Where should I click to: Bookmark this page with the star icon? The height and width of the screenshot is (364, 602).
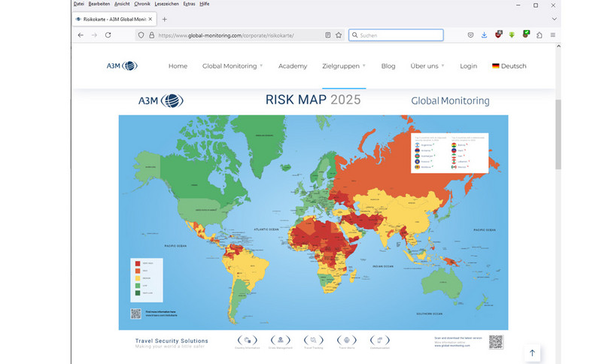point(339,35)
